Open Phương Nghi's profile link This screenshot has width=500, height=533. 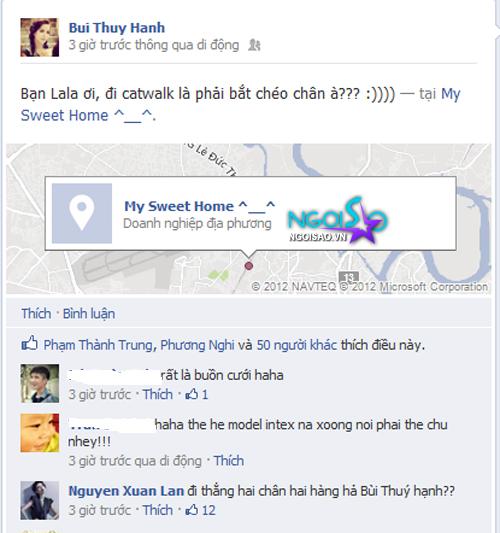coord(197,345)
